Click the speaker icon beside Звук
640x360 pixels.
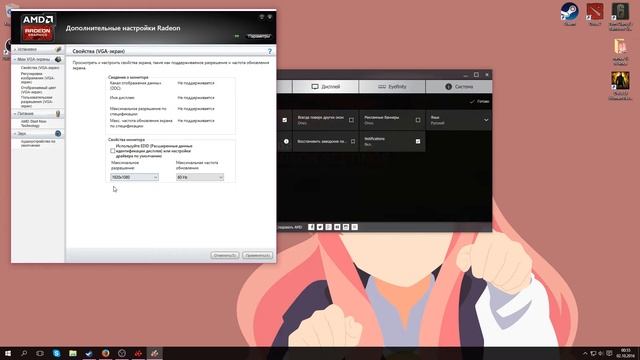click(x=58, y=133)
